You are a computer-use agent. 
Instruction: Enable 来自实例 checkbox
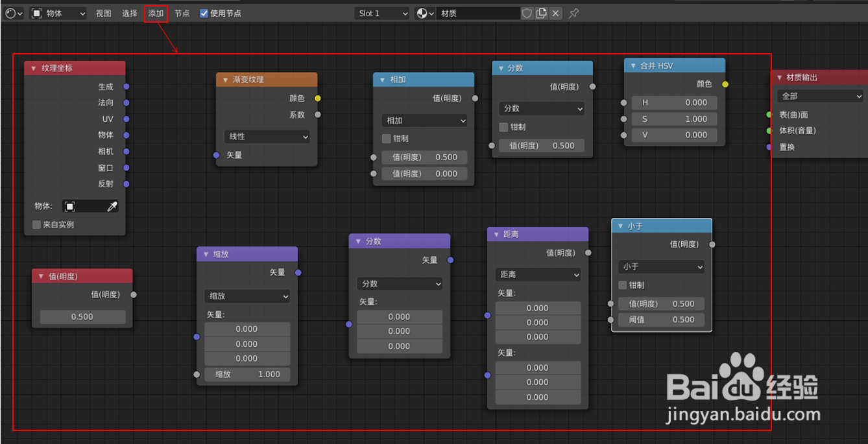[36, 225]
